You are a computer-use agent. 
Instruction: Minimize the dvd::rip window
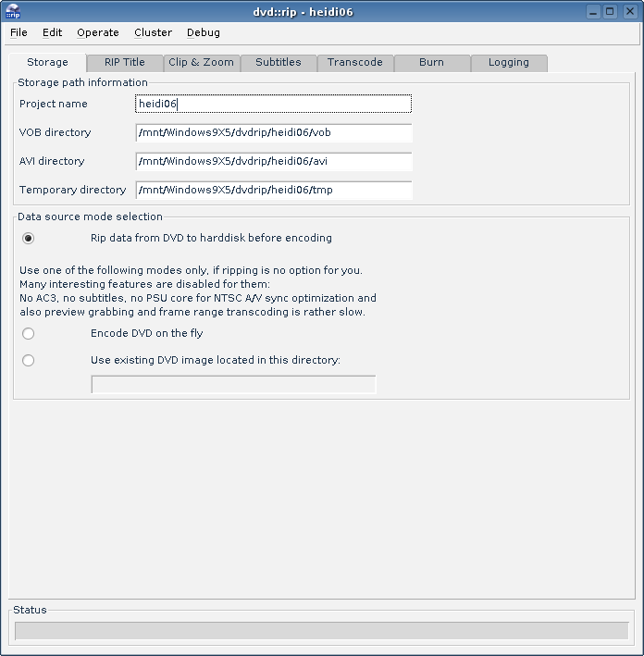click(x=593, y=11)
